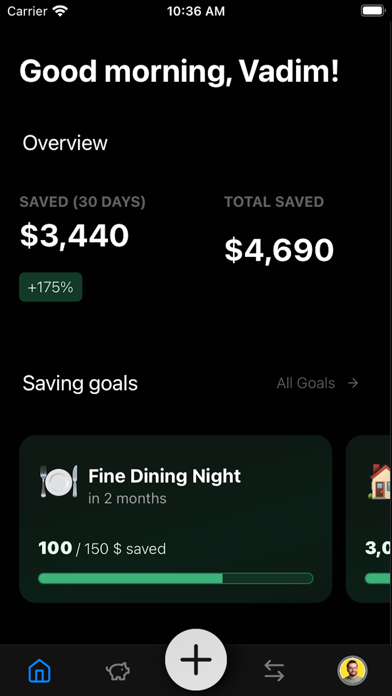Tap the $4,690 total saved amount
This screenshot has width=392, height=696.
(x=279, y=250)
